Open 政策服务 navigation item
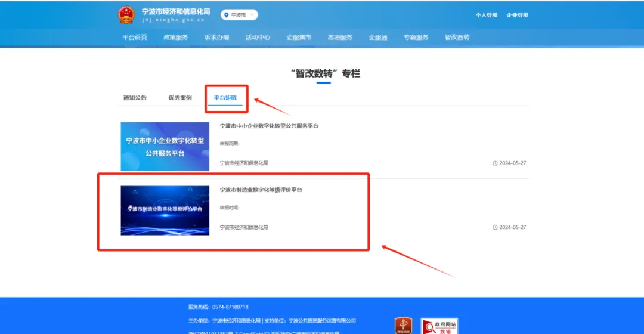 [x=176, y=37]
